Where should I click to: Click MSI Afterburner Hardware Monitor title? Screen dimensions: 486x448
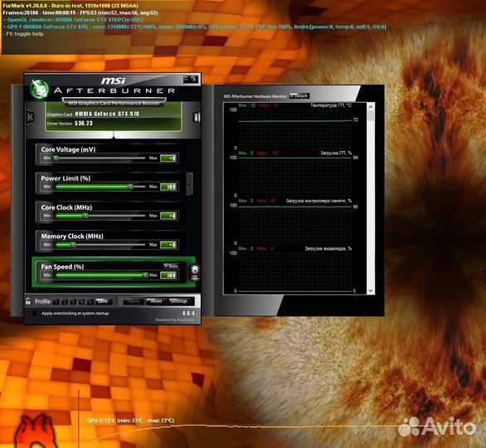(255, 96)
